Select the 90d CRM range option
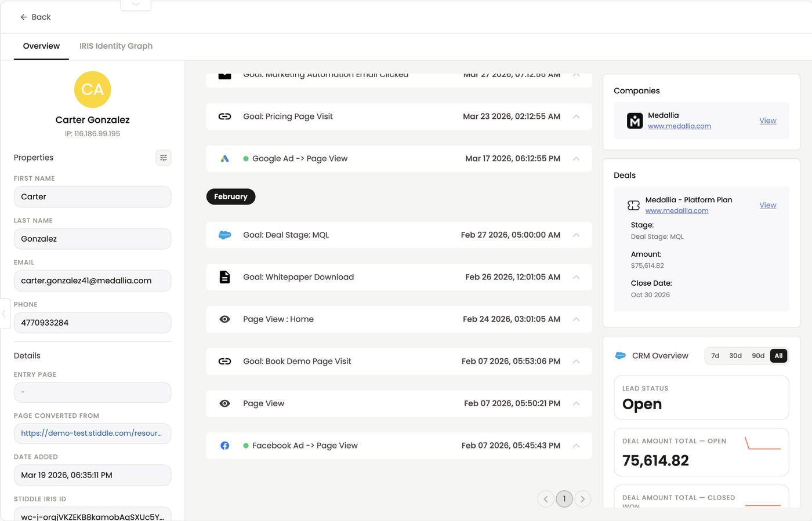 click(758, 356)
